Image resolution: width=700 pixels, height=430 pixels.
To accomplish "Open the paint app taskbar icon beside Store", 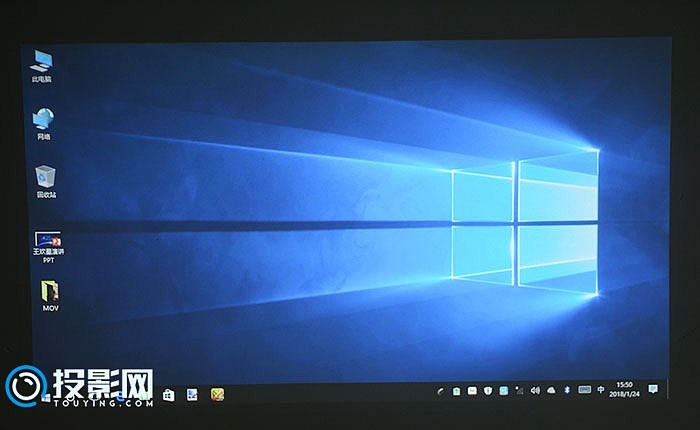I will pos(192,394).
